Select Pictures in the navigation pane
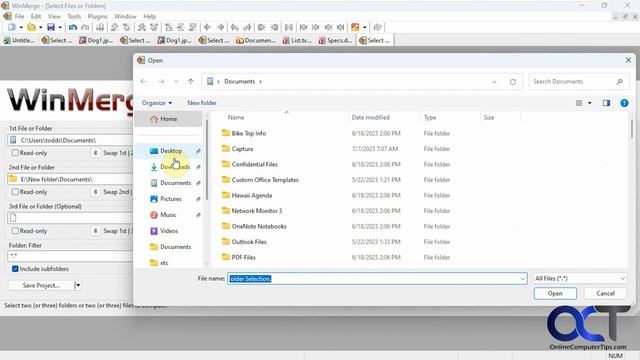Viewport: 640px width, 360px height. click(171, 199)
